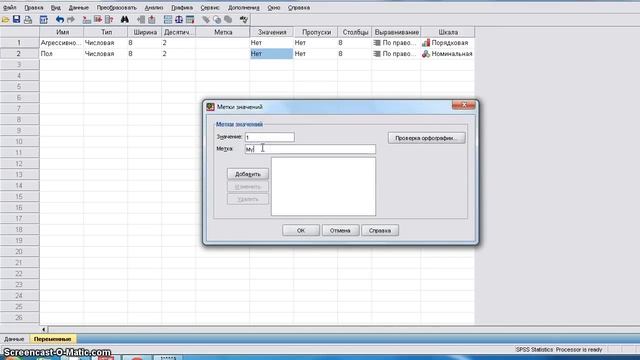Click the Тип column header

[x=106, y=32]
